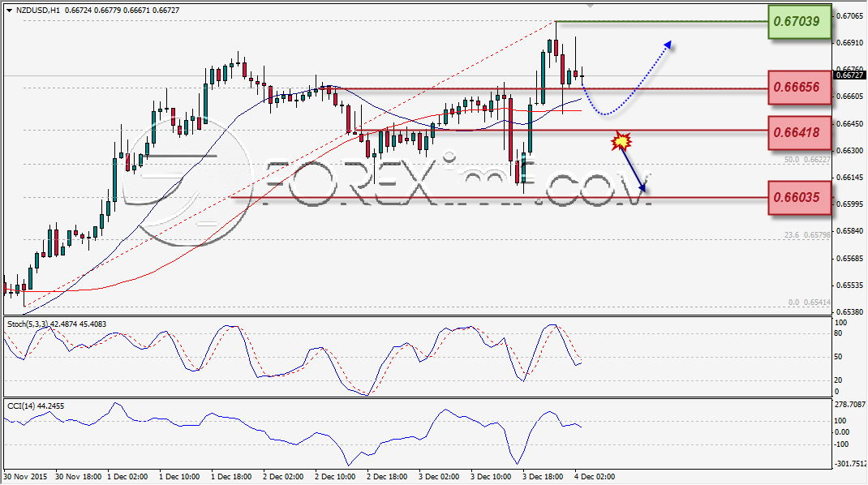Viewport: 868px width, 485px height.
Task: Click the 3 Dec 10:00 time label
Action: 492,477
